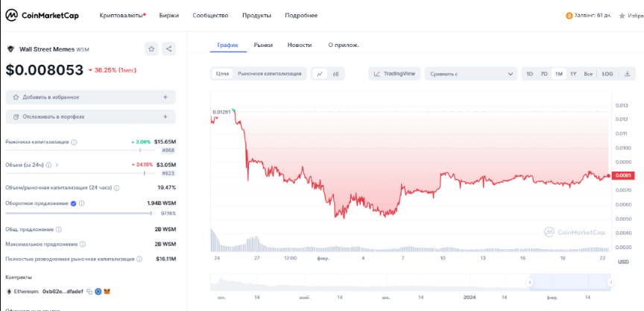Click the $15.65M market cap value

165,142
